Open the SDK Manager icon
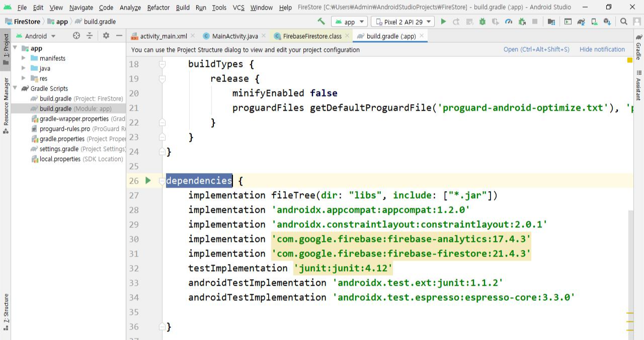 click(607, 22)
